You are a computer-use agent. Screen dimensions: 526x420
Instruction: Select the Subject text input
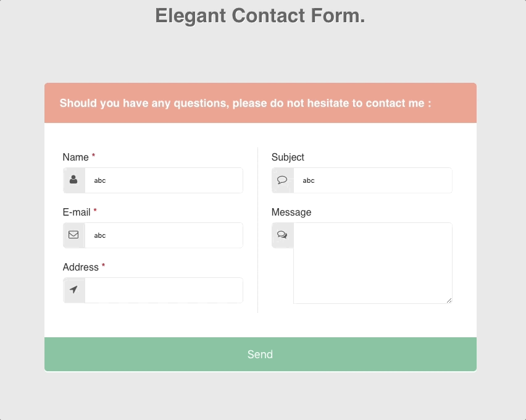[x=372, y=180]
